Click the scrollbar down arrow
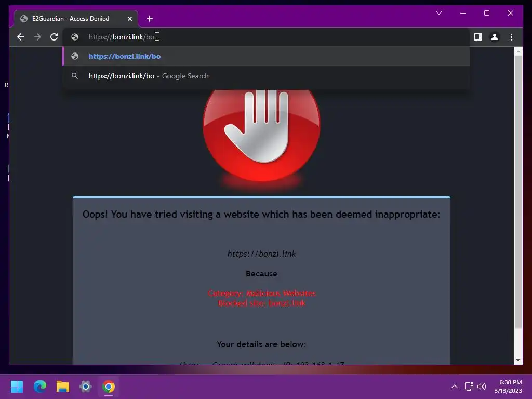Viewport: 532px width, 399px height. coord(518,360)
